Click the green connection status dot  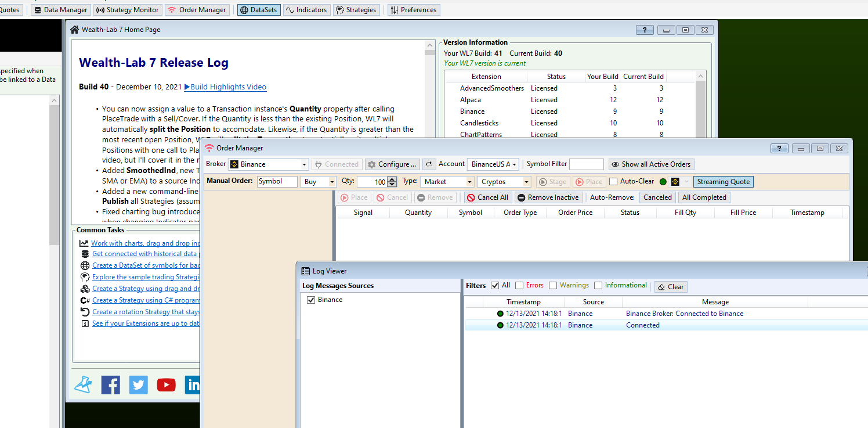pyautogui.click(x=663, y=182)
